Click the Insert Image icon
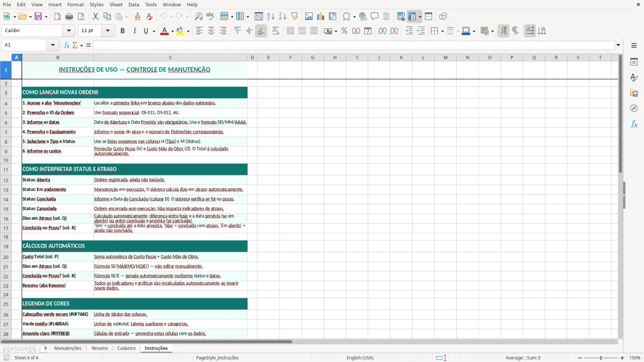Screen dimensions: 644x362 coord(309,17)
